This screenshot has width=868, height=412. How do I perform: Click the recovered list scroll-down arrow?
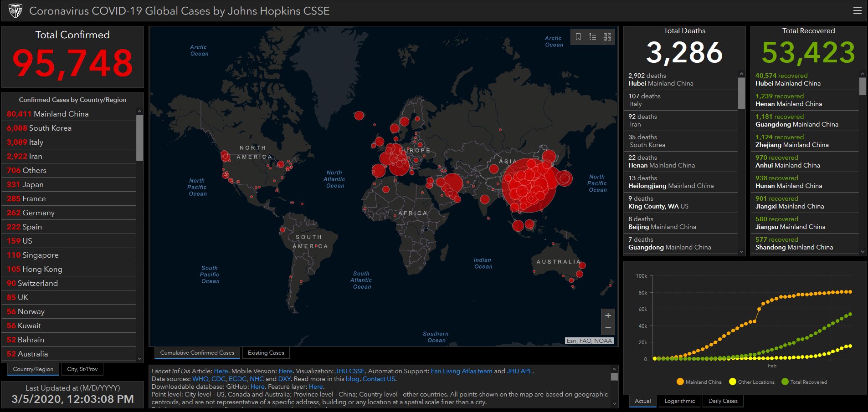pos(863,252)
